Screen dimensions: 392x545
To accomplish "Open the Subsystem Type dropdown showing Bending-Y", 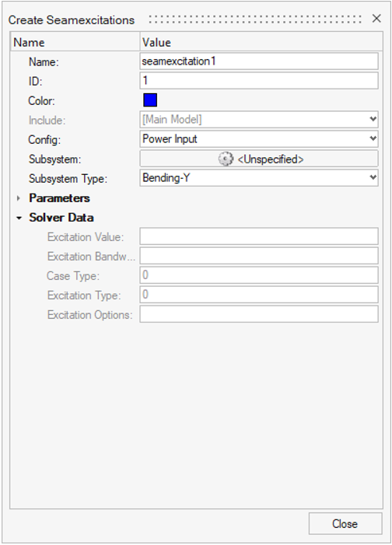I will pos(259,178).
